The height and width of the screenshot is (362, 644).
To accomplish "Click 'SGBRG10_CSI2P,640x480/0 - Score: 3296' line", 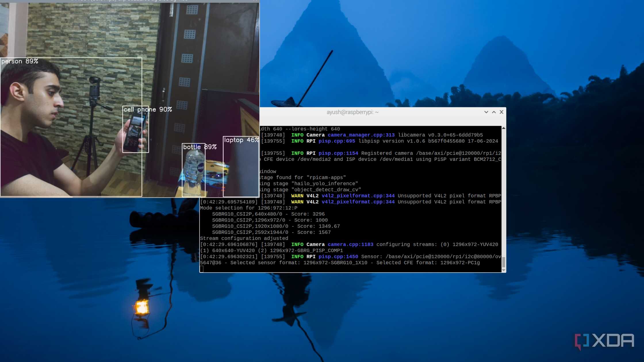I will 269,214.
